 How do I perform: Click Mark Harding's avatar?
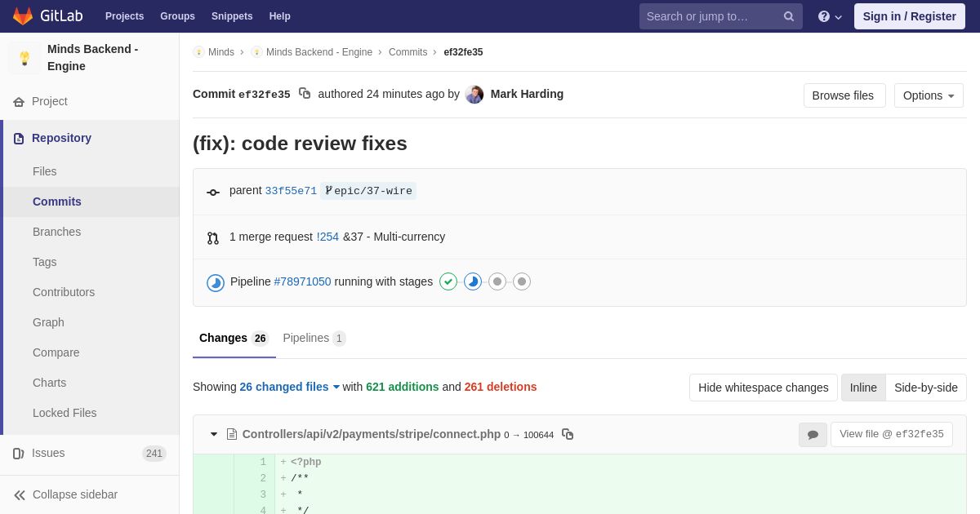(x=474, y=95)
